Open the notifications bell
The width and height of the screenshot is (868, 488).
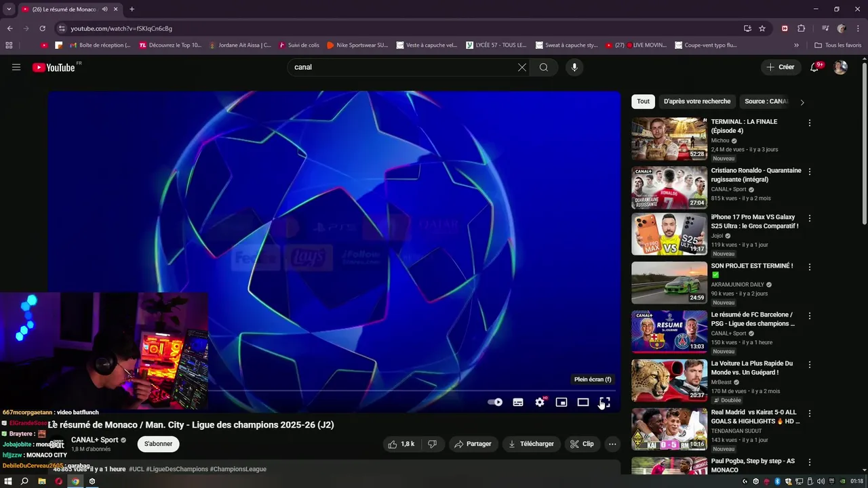coord(815,67)
